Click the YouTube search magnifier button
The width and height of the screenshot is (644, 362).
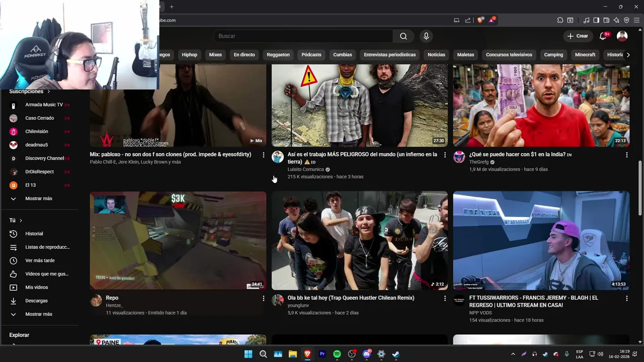(x=404, y=36)
